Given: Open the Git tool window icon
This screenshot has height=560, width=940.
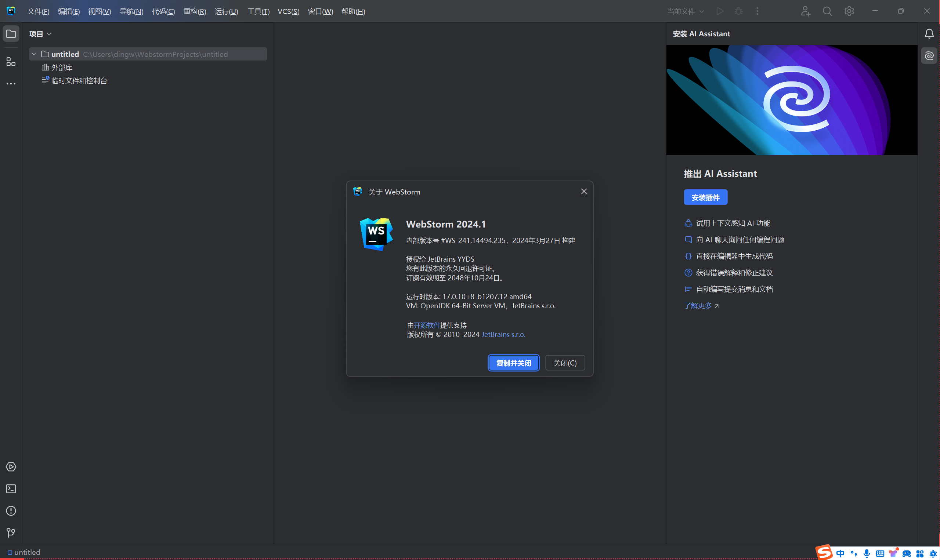Looking at the screenshot, I should [x=11, y=532].
